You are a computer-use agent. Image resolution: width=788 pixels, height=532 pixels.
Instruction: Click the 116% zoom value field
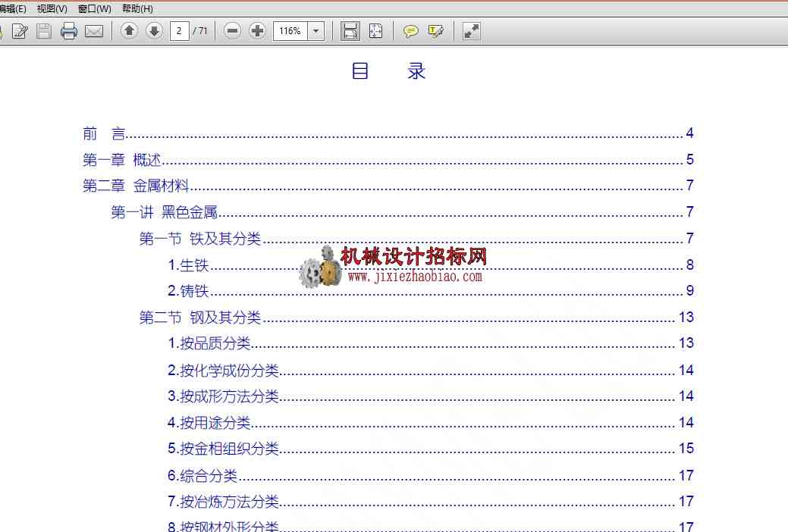point(290,31)
